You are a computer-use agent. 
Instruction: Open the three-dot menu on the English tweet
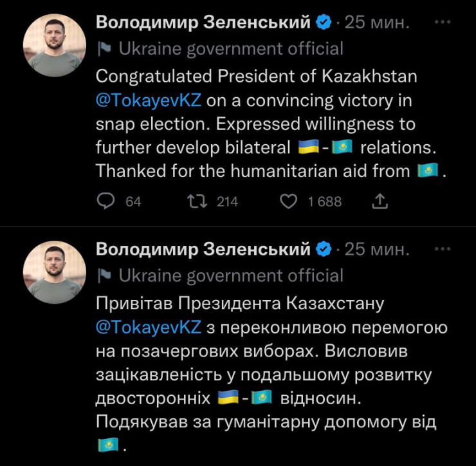(x=443, y=22)
